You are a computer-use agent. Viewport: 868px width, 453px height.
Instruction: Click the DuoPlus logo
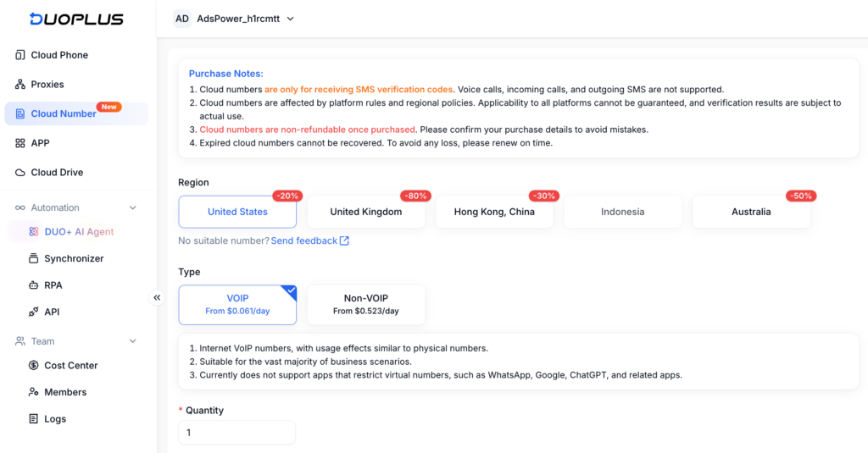[76, 19]
